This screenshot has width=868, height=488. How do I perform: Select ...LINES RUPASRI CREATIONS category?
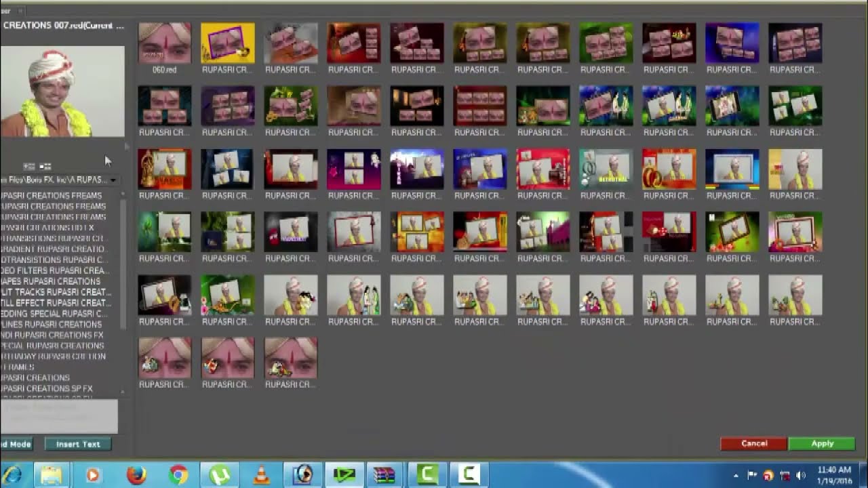point(51,325)
